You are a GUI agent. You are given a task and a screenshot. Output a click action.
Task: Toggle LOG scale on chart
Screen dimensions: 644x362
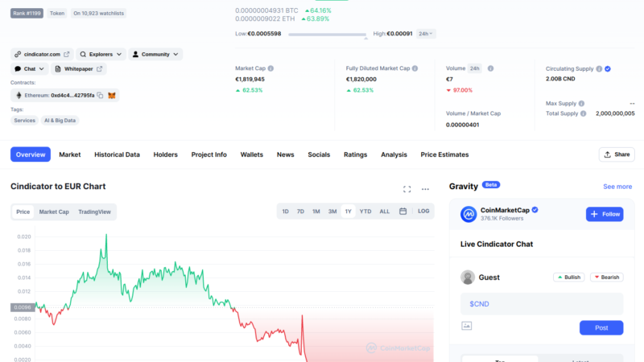pyautogui.click(x=423, y=211)
